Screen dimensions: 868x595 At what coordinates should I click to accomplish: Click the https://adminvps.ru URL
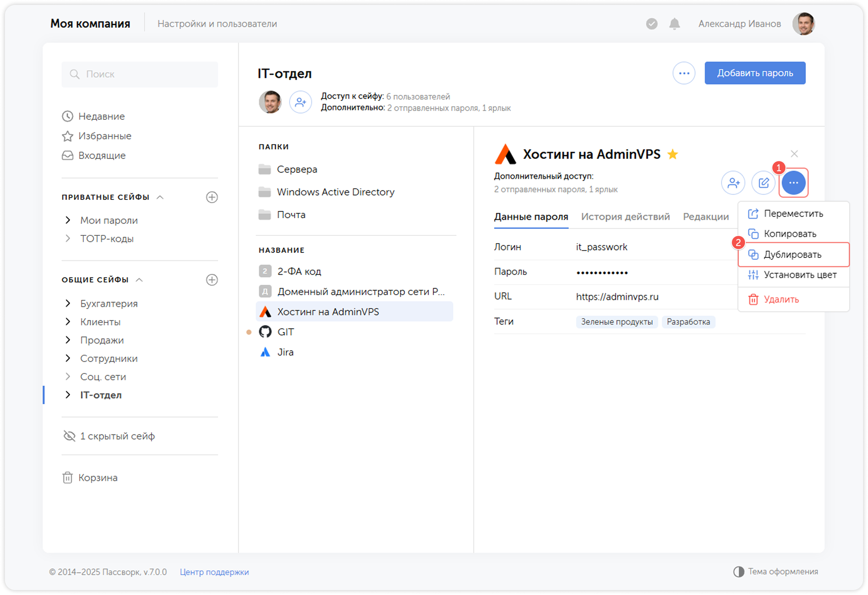point(617,297)
